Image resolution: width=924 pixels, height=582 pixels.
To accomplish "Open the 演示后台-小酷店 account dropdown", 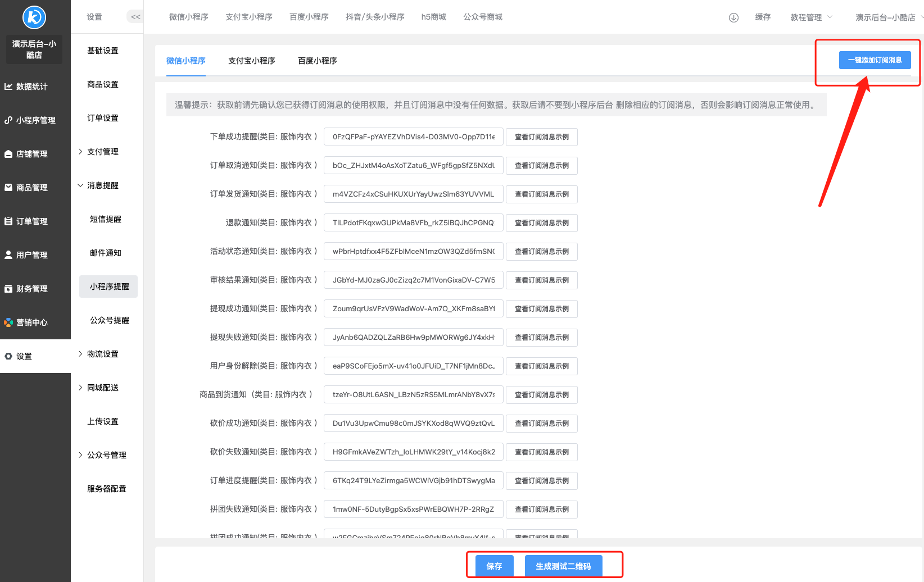I will tap(889, 17).
